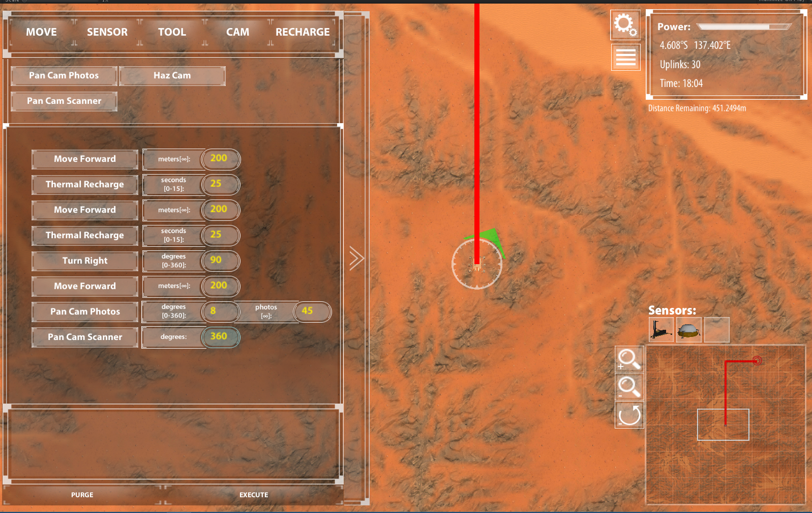Screen dimensions: 812x513
Task: Open the SENSOR tab
Action: click(x=107, y=32)
